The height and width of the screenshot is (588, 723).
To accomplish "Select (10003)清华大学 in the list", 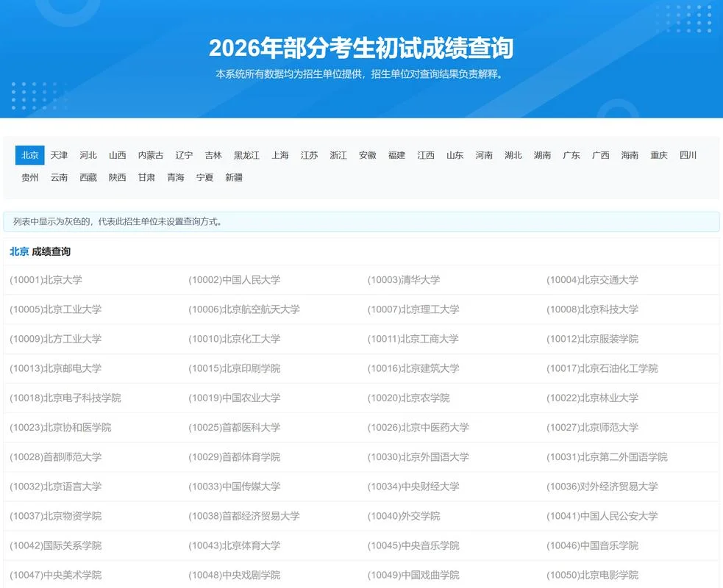I will coord(404,280).
